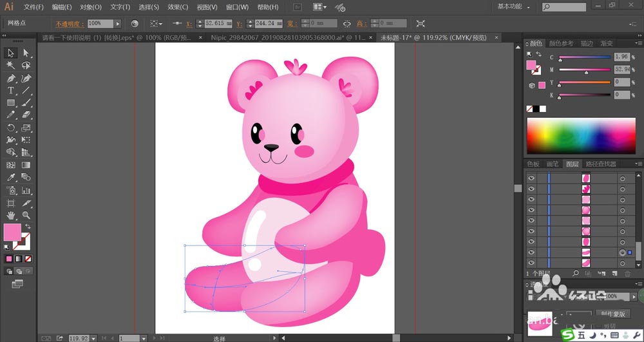Open the 效果(C) menu

(178, 7)
